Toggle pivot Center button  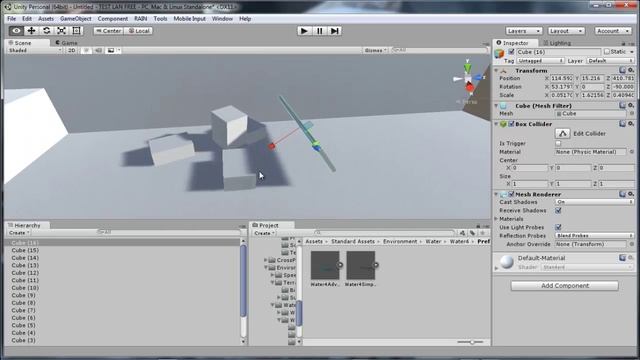click(109, 31)
